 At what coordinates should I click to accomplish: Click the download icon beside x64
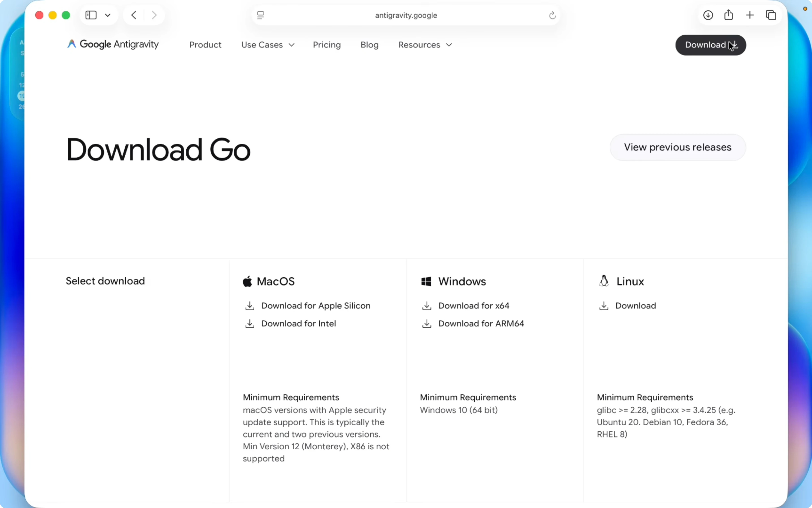coord(427,306)
